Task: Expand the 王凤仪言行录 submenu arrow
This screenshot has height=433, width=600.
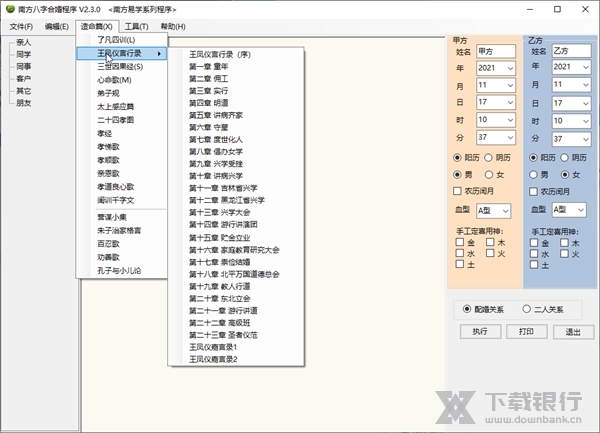Action: [159, 54]
